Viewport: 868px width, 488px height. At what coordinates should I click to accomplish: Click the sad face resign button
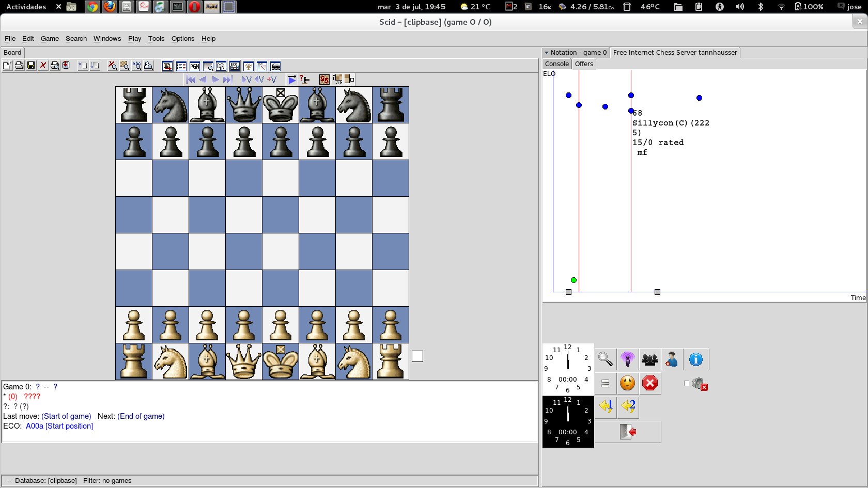pos(627,383)
